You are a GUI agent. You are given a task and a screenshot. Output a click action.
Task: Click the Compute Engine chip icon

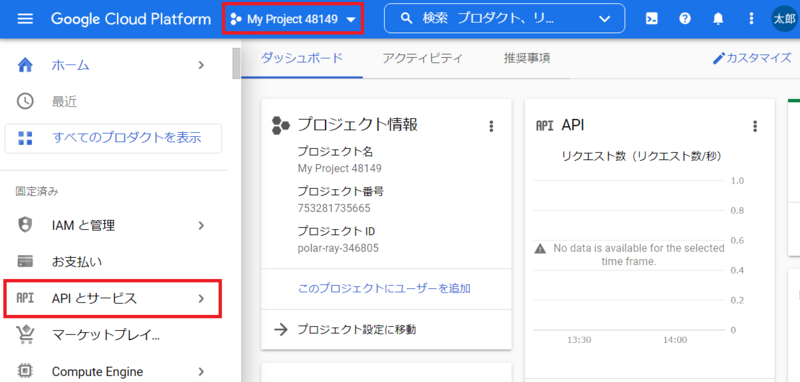(25, 371)
